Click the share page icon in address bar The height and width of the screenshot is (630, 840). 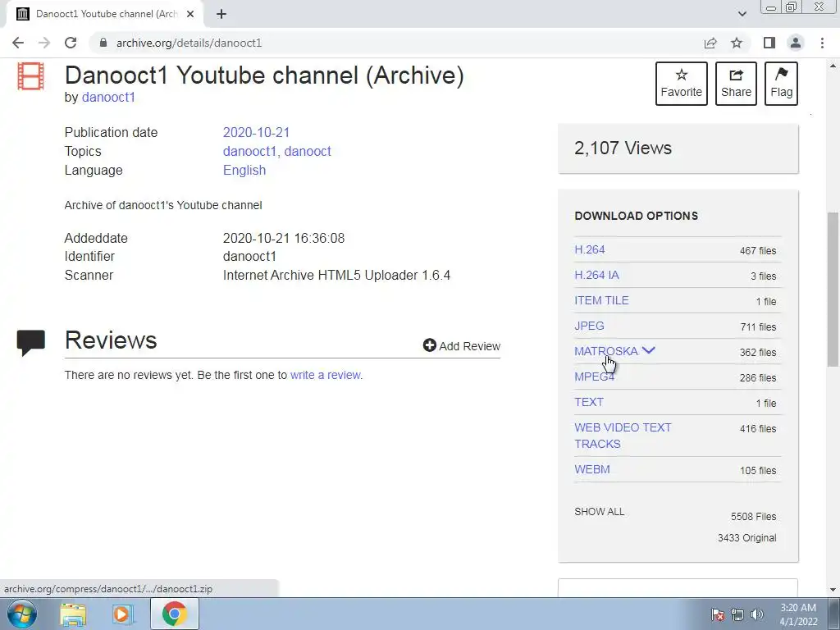click(710, 43)
